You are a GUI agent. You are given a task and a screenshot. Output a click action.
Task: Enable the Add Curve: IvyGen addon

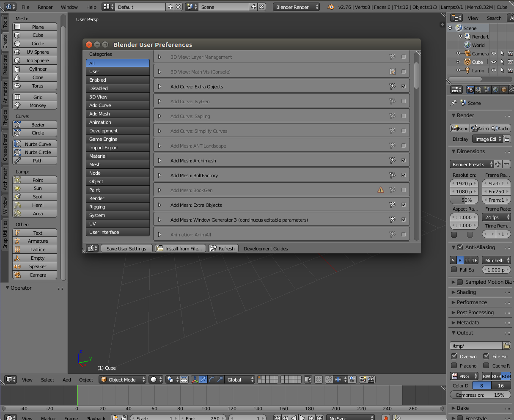coord(404,102)
